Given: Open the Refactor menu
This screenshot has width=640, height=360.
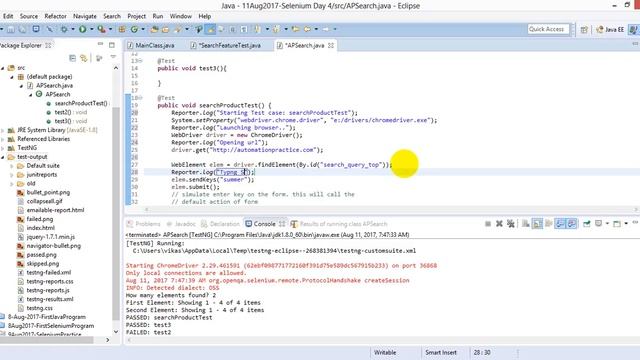Looking at the screenshot, I should click(x=55, y=16).
